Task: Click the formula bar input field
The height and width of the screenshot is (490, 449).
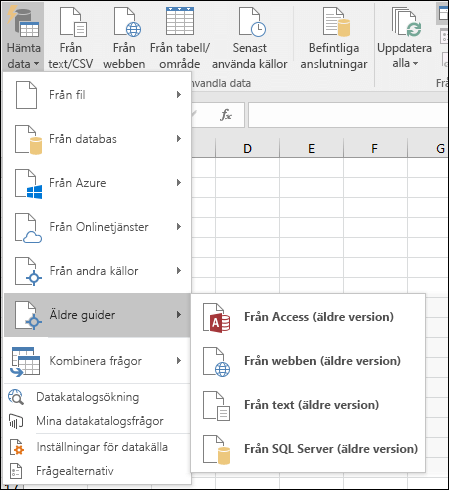Action: coord(348,115)
